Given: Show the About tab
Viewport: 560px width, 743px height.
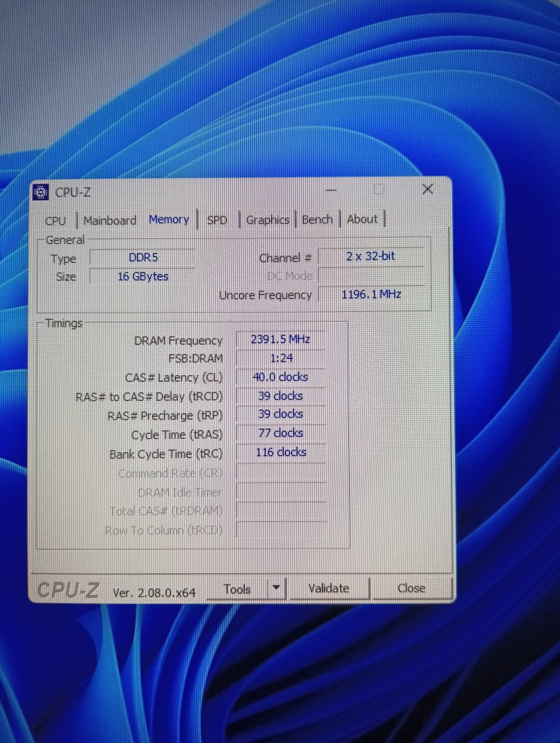Looking at the screenshot, I should 363,219.
